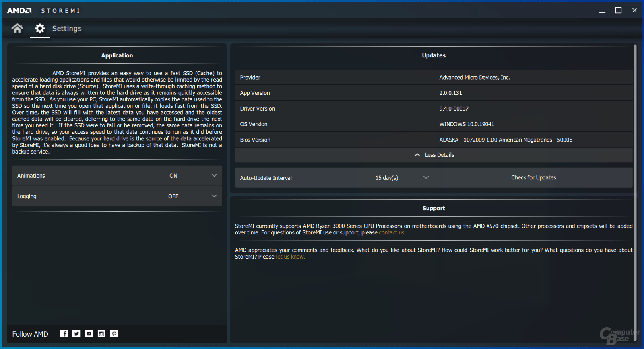Go to the Home page icon
The width and height of the screenshot is (644, 349).
17,28
